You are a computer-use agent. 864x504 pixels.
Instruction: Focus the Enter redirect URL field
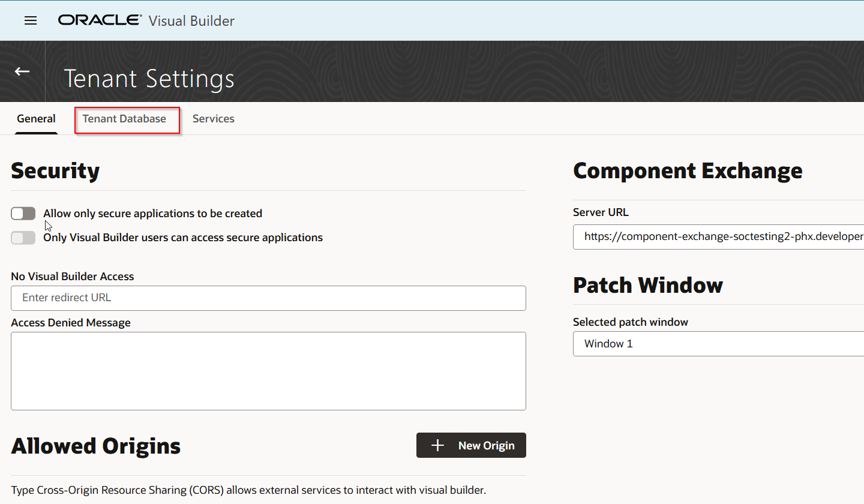click(268, 298)
